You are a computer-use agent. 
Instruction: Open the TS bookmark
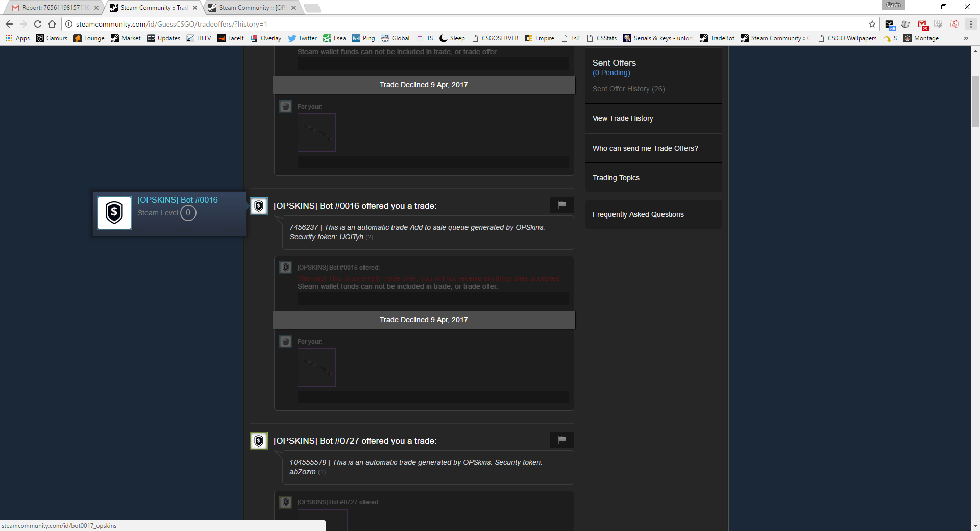point(425,38)
